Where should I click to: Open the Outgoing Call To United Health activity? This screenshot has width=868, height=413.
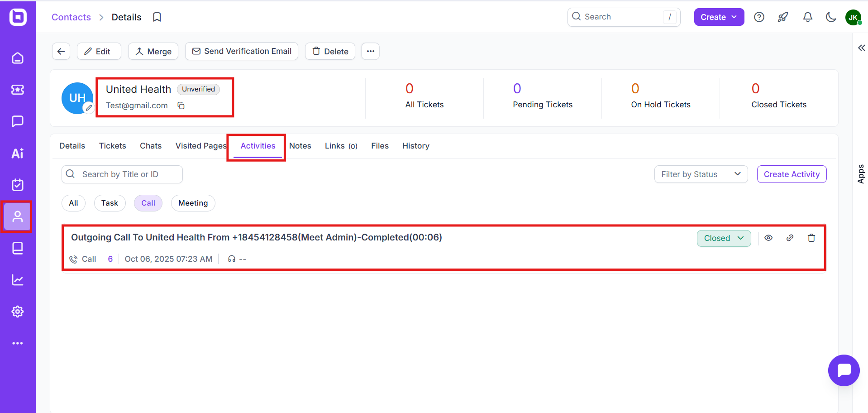click(x=256, y=237)
